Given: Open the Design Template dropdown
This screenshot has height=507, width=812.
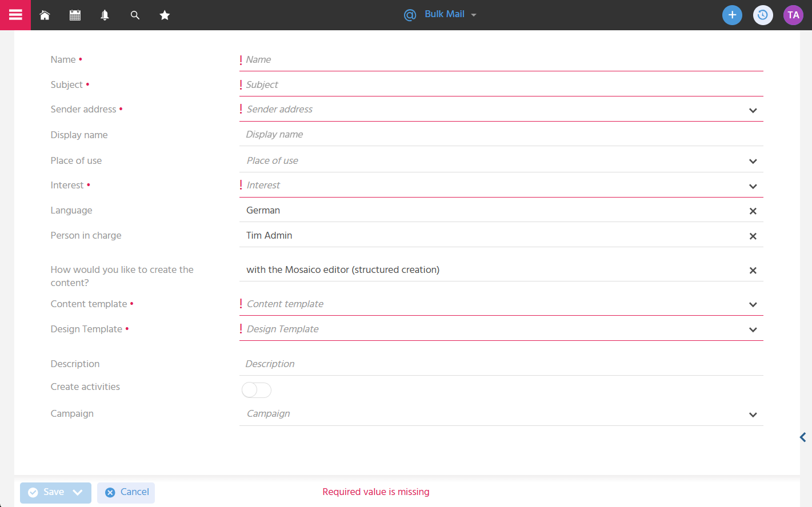Looking at the screenshot, I should (753, 330).
